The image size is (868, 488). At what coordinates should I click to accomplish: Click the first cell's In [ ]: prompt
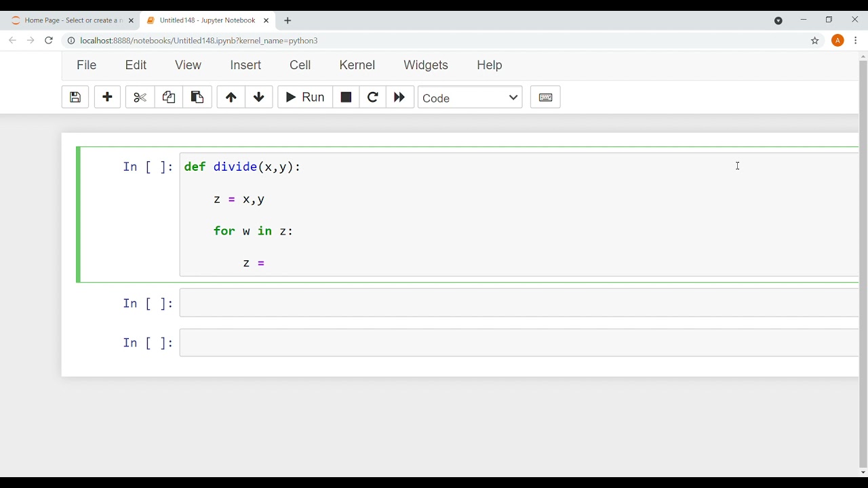[x=148, y=167]
